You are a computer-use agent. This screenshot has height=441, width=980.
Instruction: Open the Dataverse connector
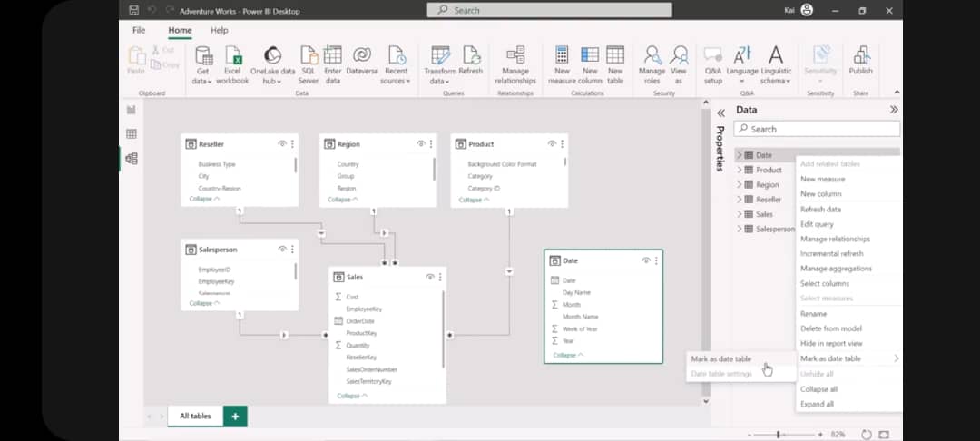tap(362, 61)
